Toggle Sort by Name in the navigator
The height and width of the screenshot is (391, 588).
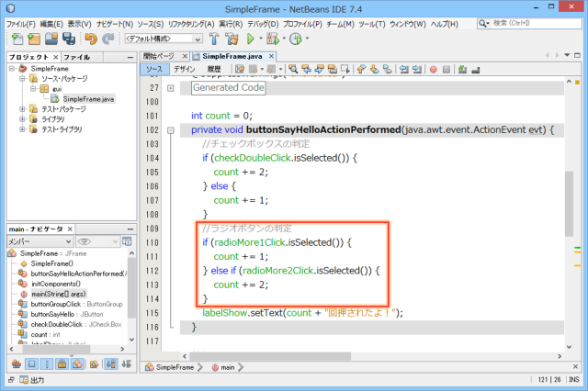(x=110, y=363)
